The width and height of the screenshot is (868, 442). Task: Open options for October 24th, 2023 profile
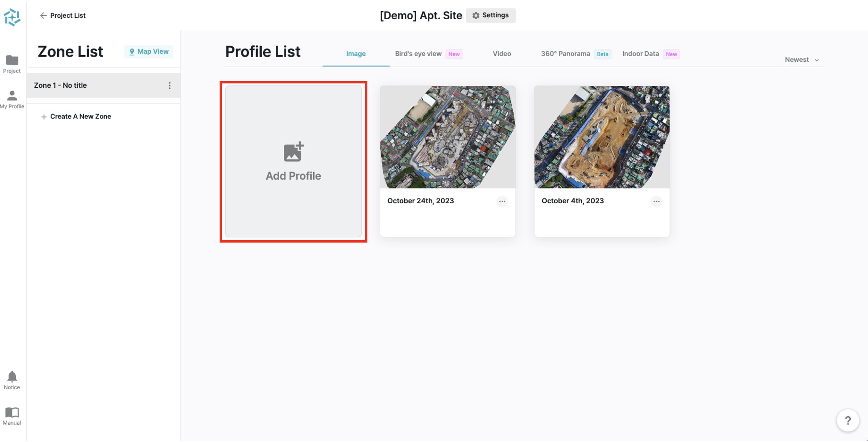(x=502, y=201)
